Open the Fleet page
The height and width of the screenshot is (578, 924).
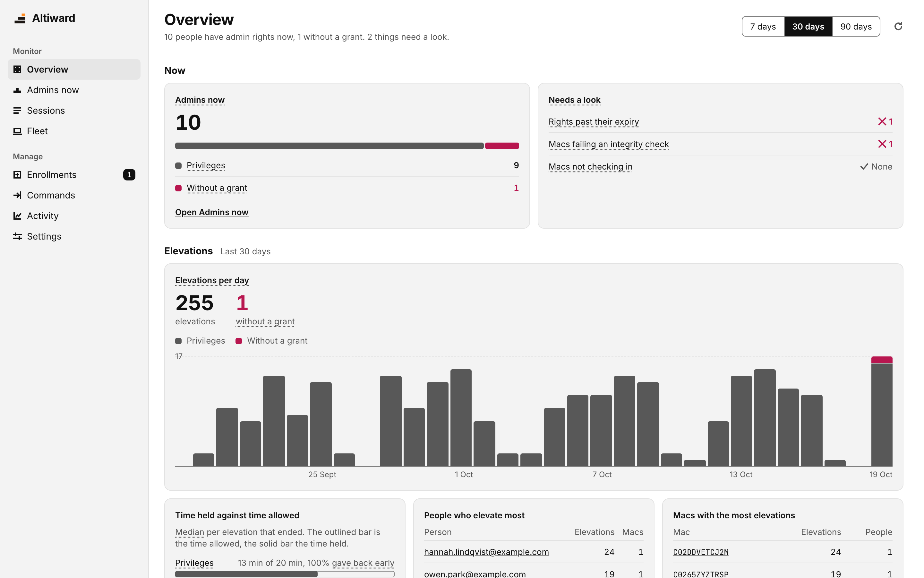(x=74, y=131)
